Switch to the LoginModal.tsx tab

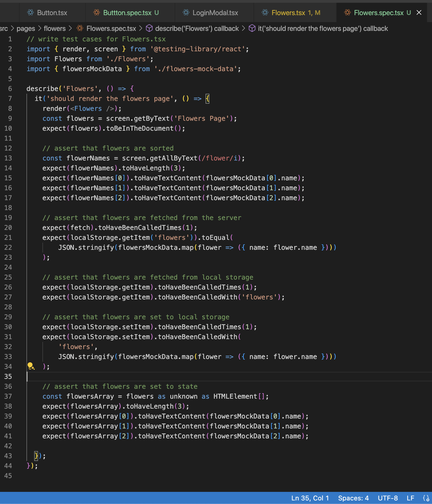215,13
